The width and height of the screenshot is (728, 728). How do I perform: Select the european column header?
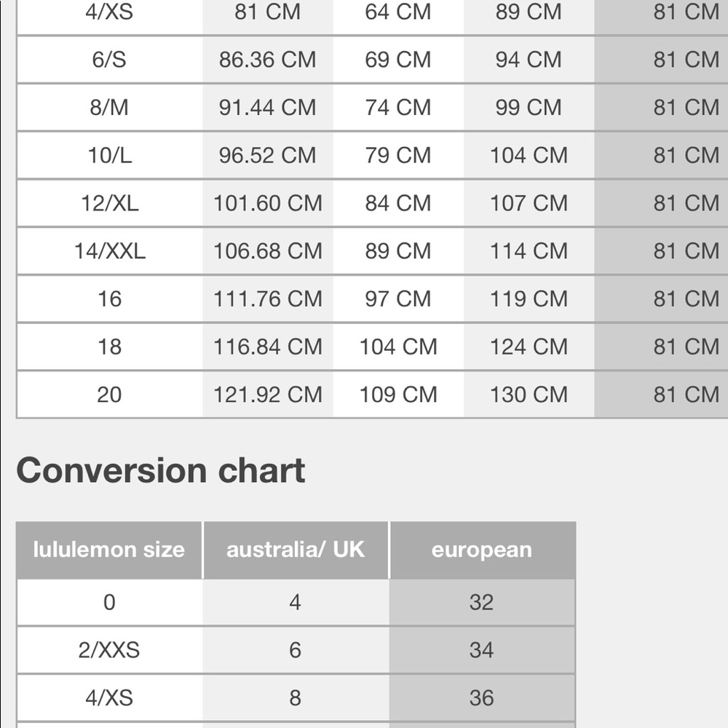[482, 550]
